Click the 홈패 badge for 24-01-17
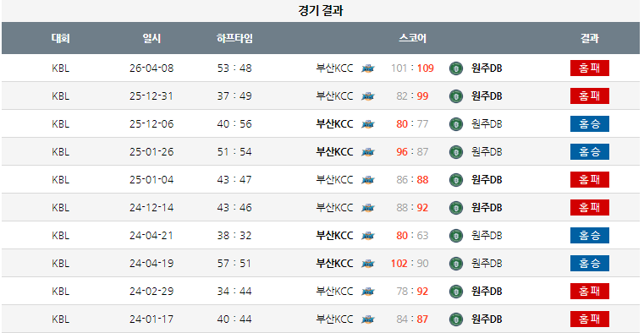 click(589, 319)
